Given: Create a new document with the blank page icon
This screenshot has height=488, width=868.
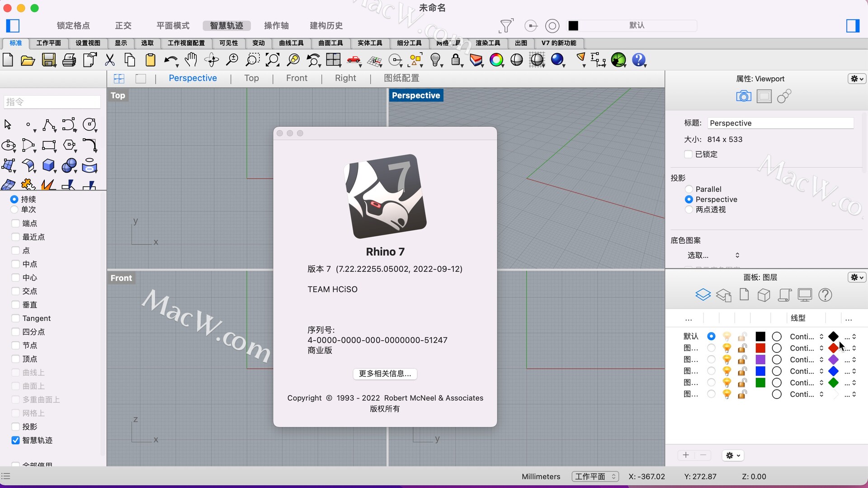Looking at the screenshot, I should 8,60.
